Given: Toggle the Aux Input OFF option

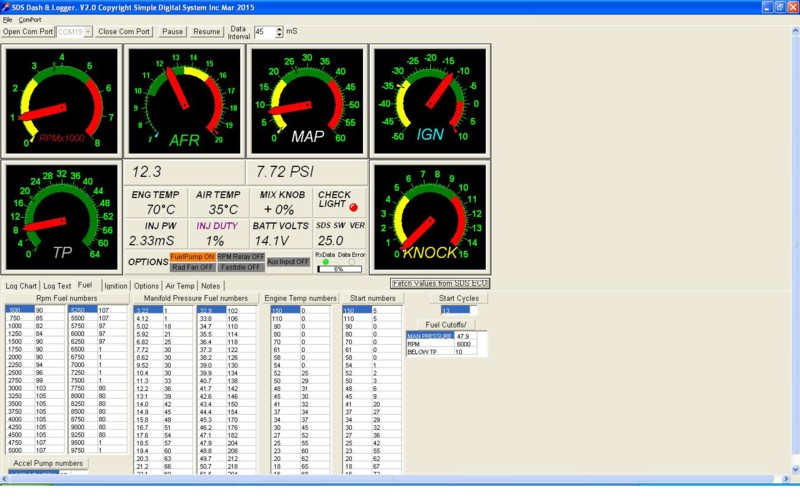Looking at the screenshot, I should click(x=288, y=262).
